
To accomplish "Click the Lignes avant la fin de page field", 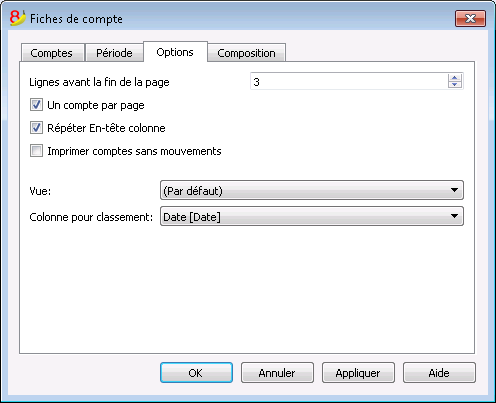I will pyautogui.click(x=349, y=82).
